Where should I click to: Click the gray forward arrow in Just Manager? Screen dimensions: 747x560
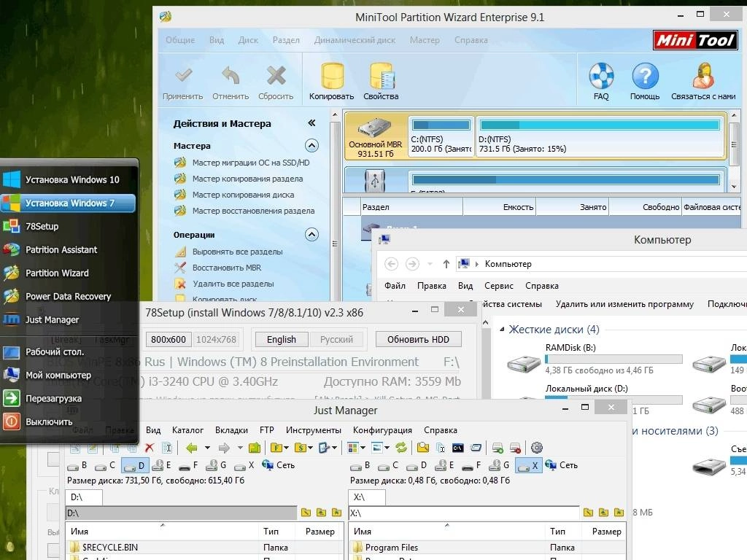coord(224,448)
